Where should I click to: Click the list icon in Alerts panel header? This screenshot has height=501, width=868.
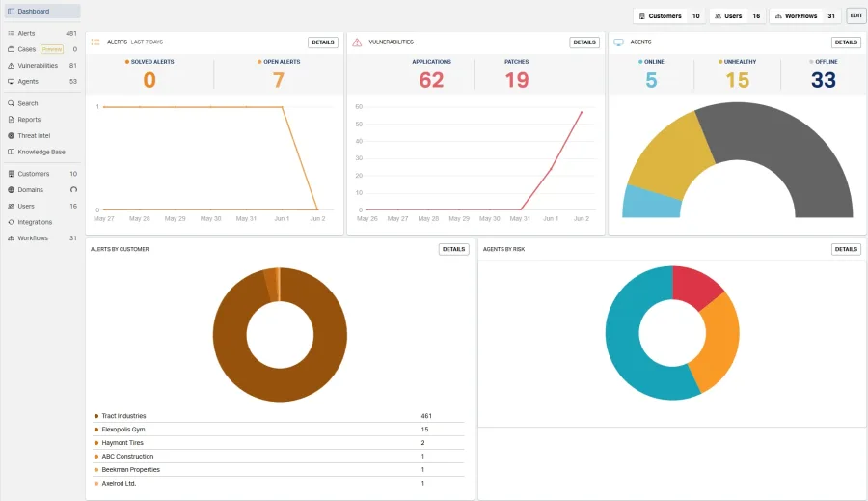95,42
